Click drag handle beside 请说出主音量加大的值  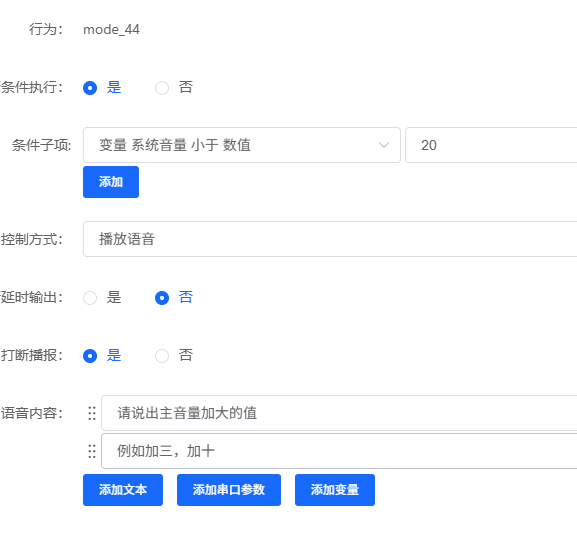92,413
